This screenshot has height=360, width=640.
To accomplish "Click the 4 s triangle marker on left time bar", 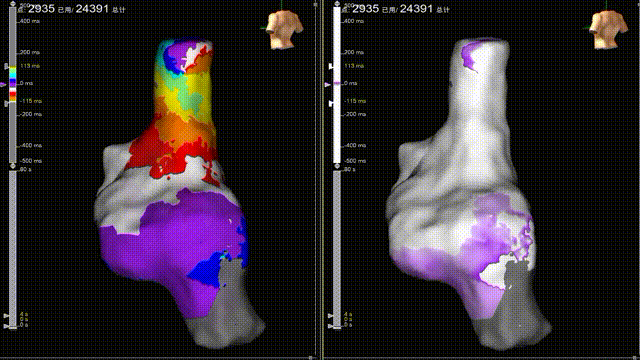I will point(6,316).
